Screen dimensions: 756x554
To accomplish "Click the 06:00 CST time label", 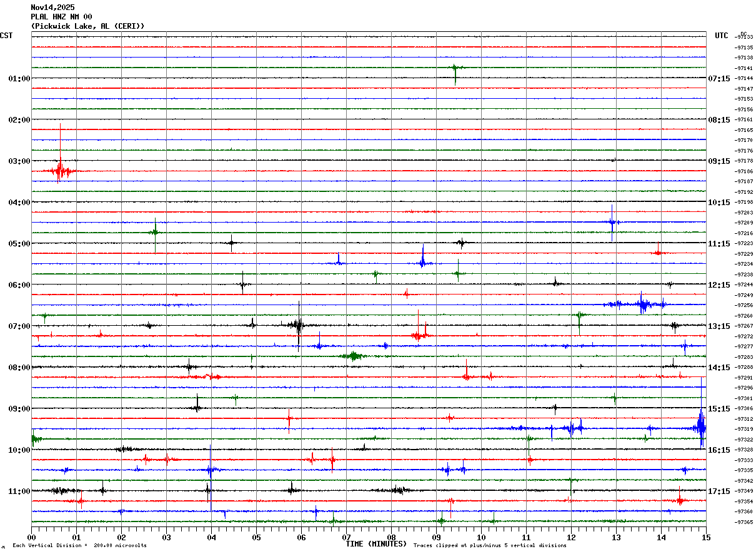I will pyautogui.click(x=19, y=285).
